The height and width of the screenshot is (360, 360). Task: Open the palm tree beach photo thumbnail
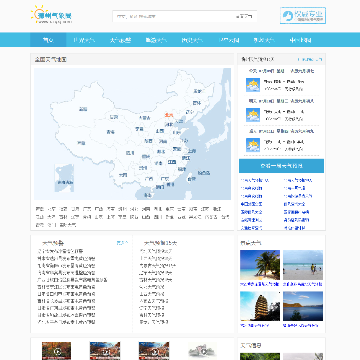[x=260, y=265]
